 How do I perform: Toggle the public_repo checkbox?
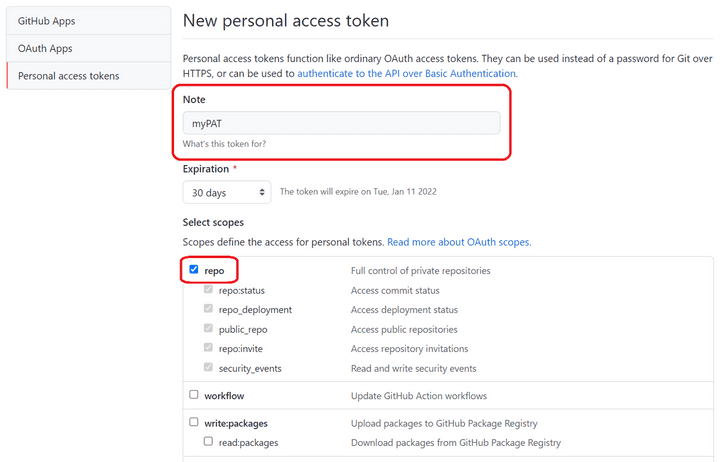[x=209, y=329]
